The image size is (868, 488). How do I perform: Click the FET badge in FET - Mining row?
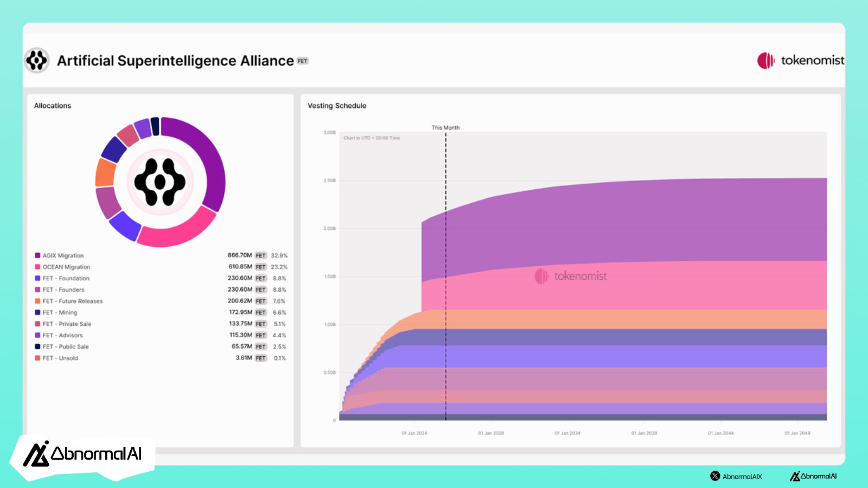(x=261, y=312)
